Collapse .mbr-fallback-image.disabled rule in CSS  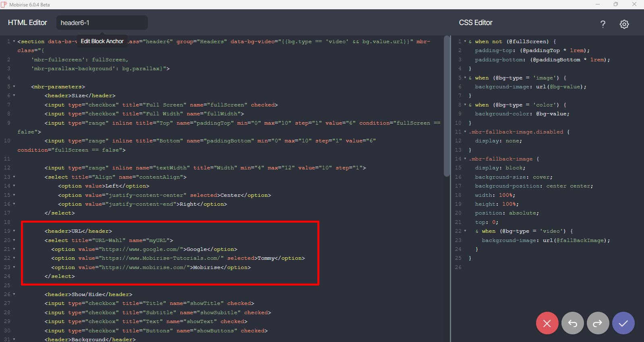click(465, 132)
